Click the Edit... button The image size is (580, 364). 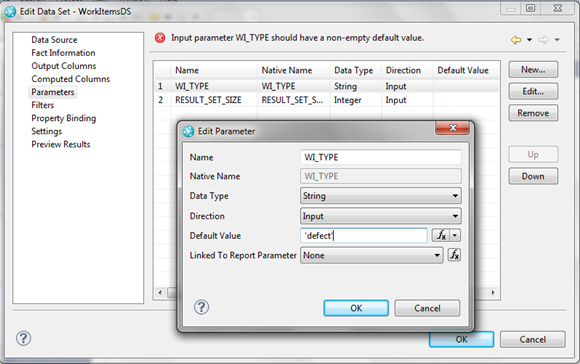(x=533, y=91)
